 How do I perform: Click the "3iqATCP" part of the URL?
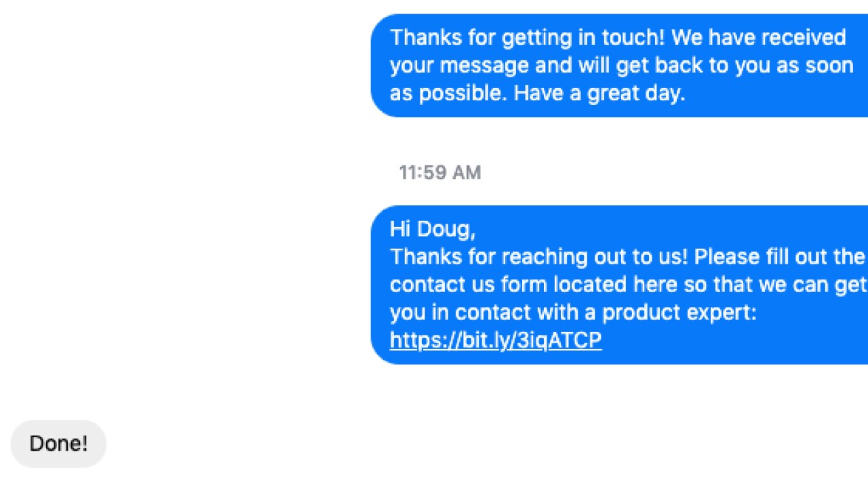559,340
